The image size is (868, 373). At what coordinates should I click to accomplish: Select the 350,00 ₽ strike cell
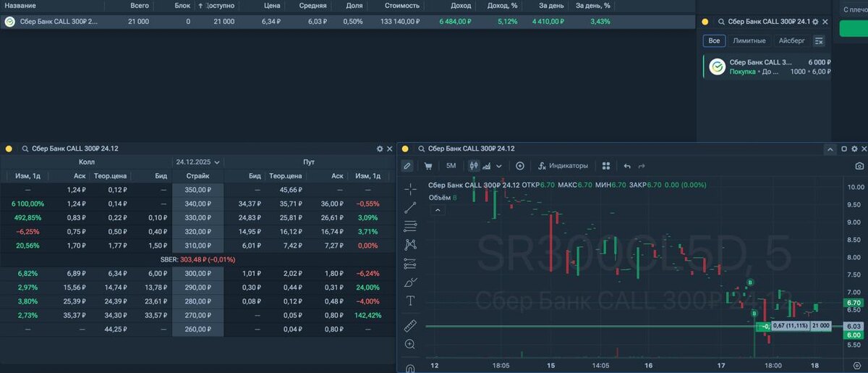pos(198,190)
